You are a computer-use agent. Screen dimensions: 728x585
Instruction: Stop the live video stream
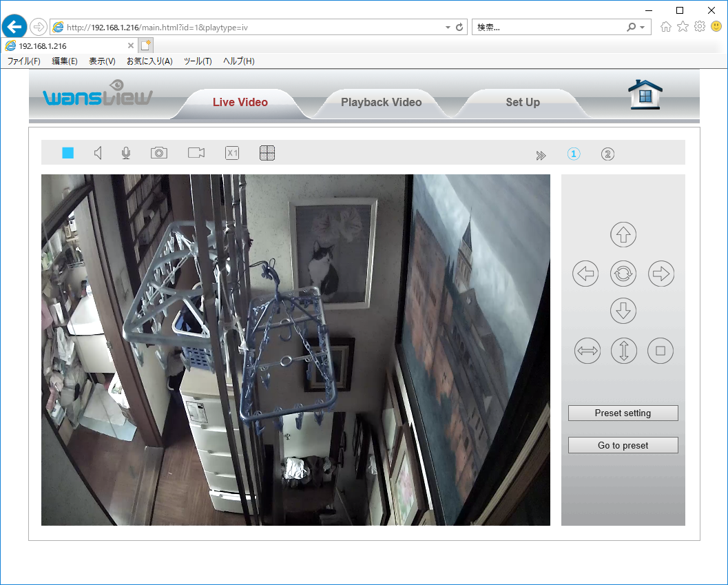tap(67, 153)
